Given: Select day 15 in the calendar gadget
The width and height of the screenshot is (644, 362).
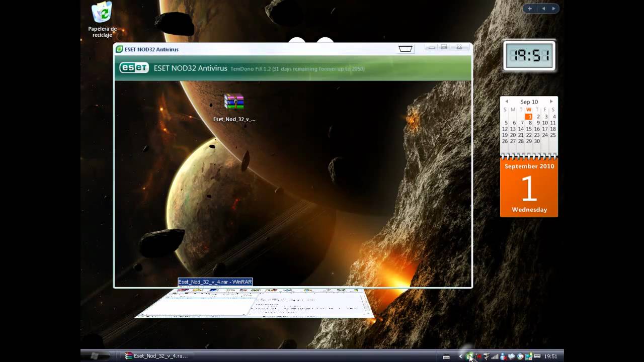Looking at the screenshot, I should 529,129.
